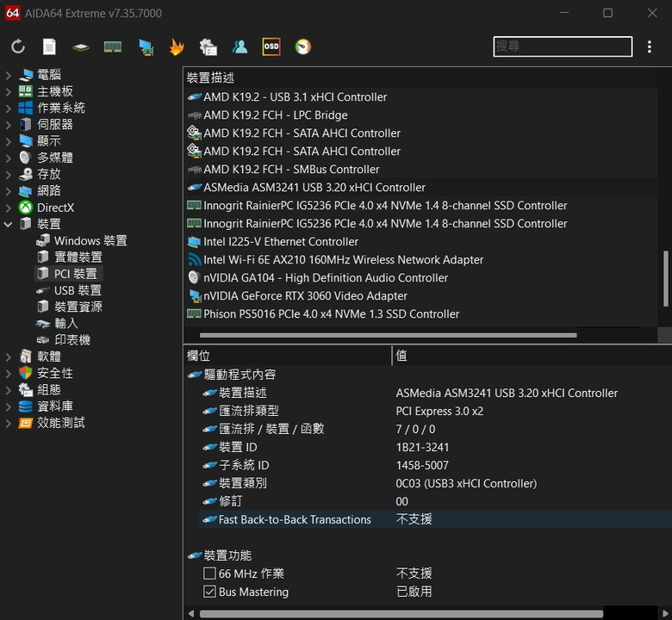Click the 0C03 (USB3 xHCI Controller) value

click(x=466, y=484)
